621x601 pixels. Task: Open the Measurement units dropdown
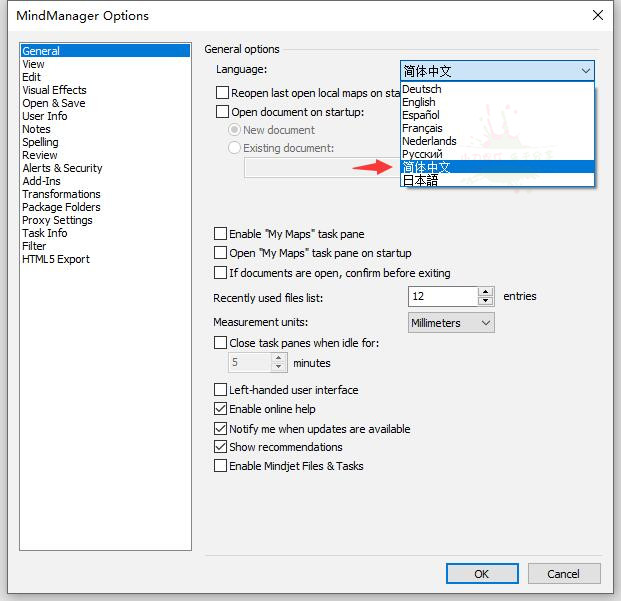[452, 323]
